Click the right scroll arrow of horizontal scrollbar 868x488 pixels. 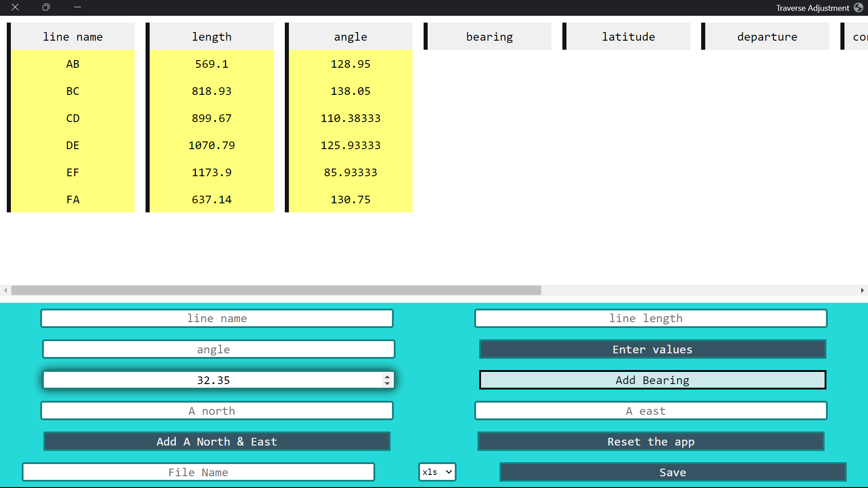862,291
